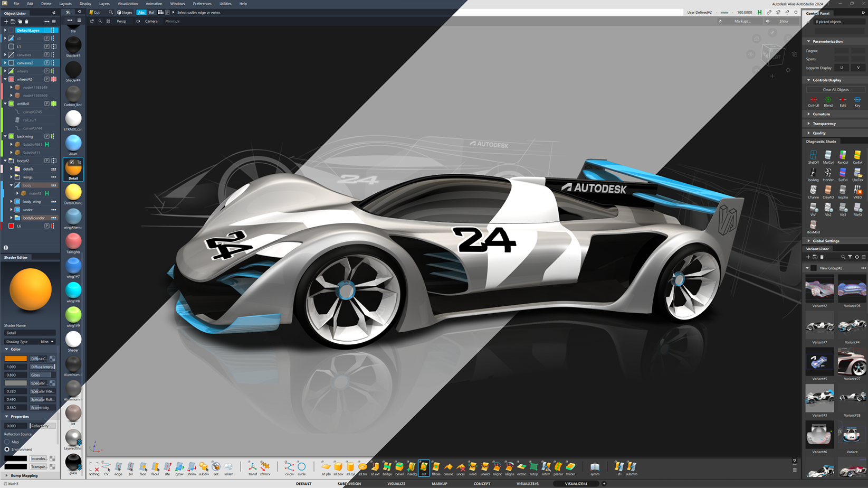Edit the Shader Name field containing Detail
Image resolution: width=868 pixels, height=488 pixels.
coord(30,333)
